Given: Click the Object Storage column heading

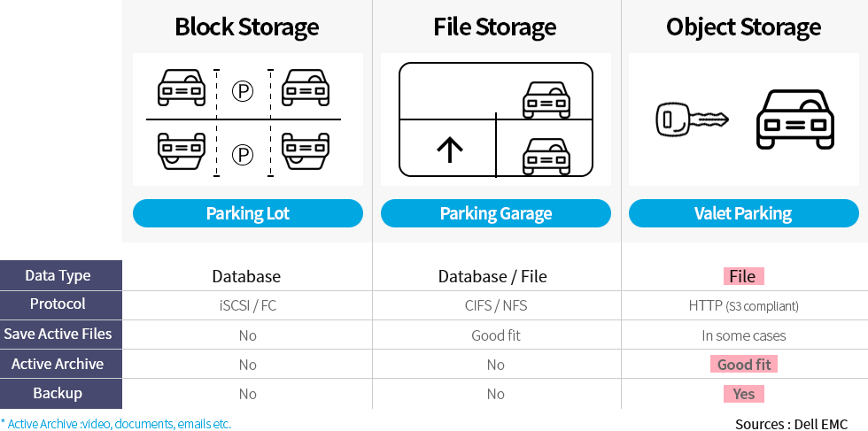Looking at the screenshot, I should tap(743, 27).
